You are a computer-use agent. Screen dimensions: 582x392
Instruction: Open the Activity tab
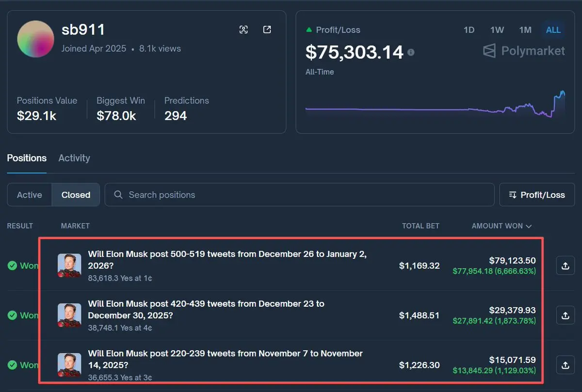tap(74, 158)
